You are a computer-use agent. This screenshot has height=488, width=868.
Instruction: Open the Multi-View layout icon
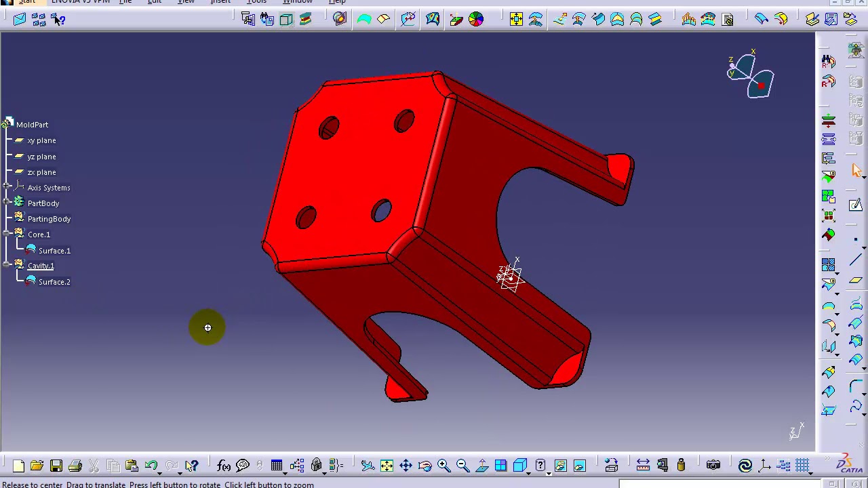(x=500, y=466)
